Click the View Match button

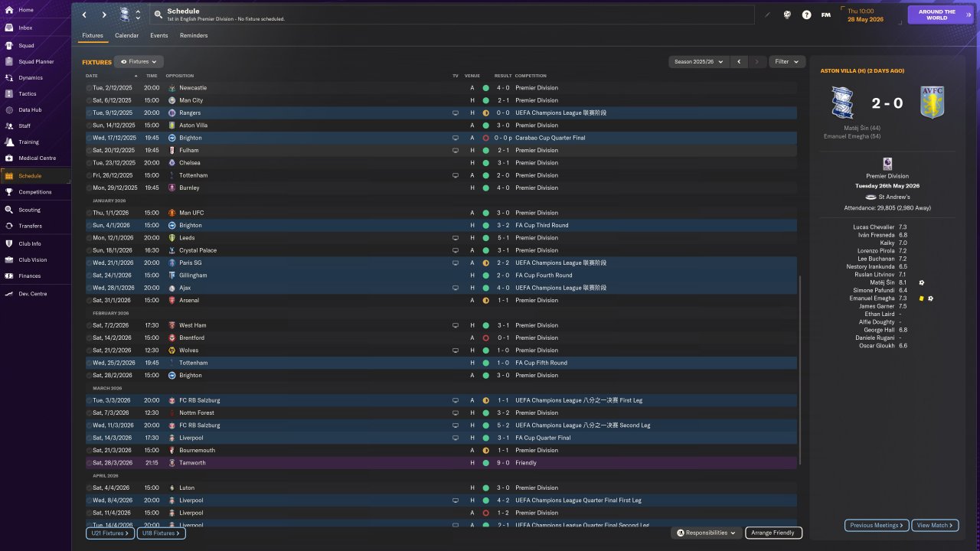point(935,525)
